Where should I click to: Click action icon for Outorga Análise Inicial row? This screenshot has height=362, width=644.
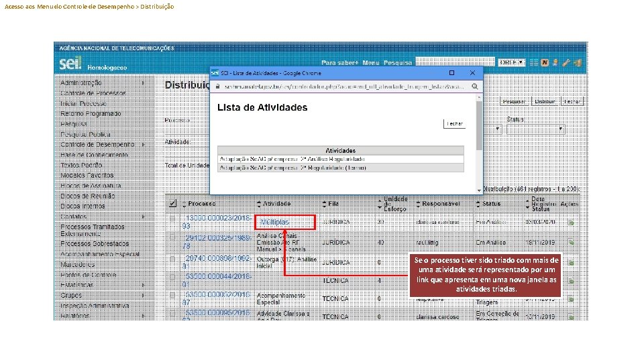(x=571, y=262)
